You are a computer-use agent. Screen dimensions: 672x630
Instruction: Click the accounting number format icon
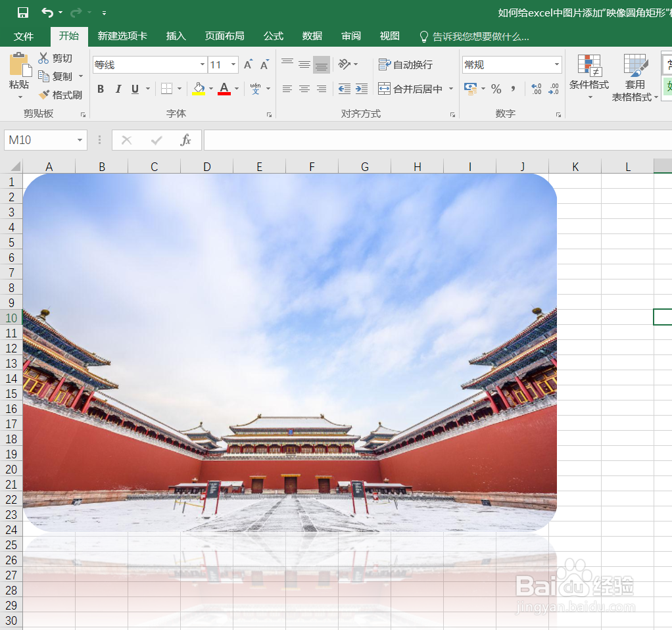click(470, 89)
